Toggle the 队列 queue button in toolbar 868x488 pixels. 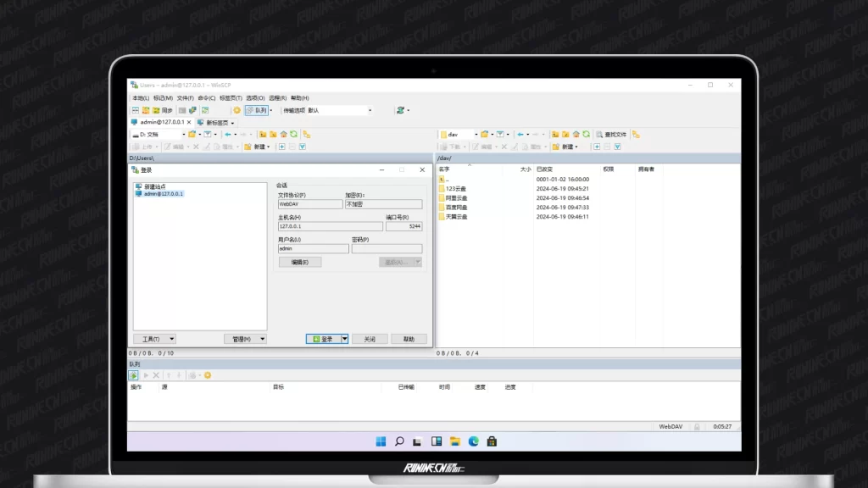(258, 110)
